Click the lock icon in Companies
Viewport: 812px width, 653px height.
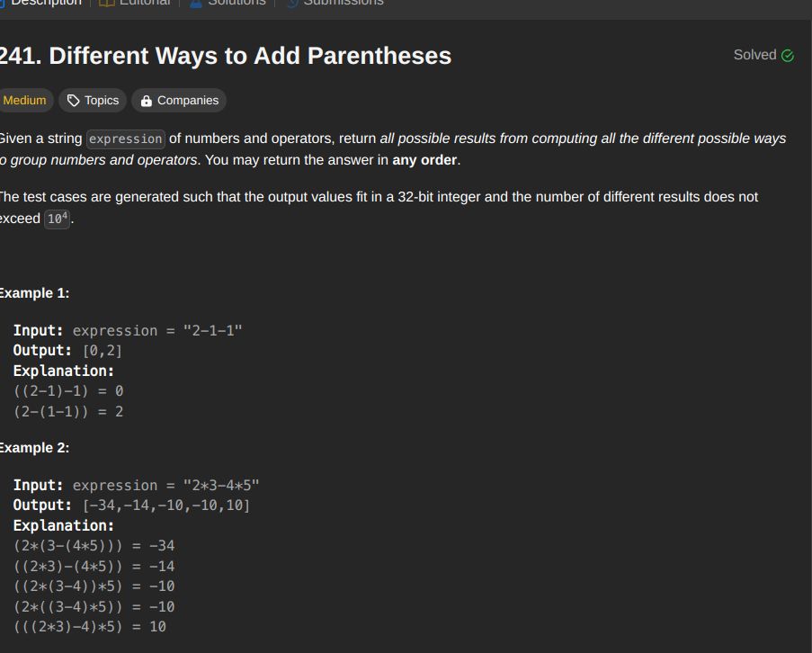147,101
